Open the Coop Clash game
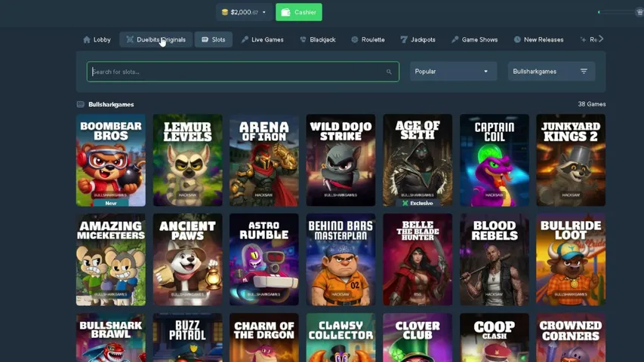The image size is (644, 362). [495, 338]
